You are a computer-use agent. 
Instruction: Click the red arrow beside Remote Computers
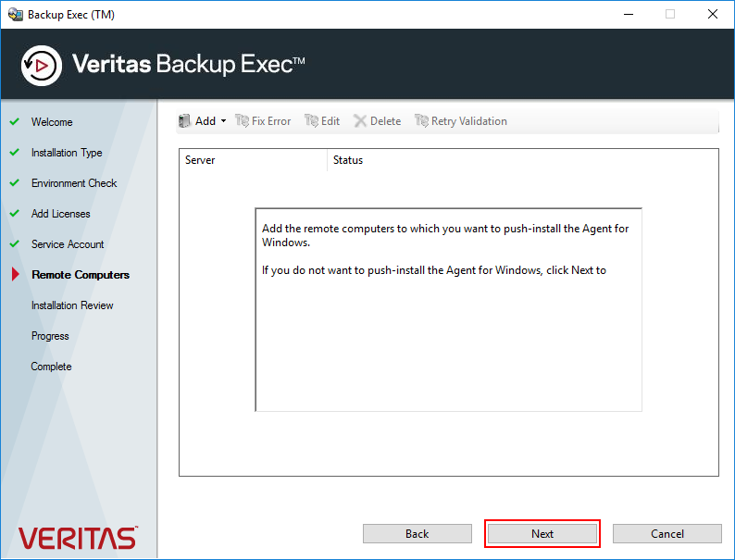[x=16, y=274]
